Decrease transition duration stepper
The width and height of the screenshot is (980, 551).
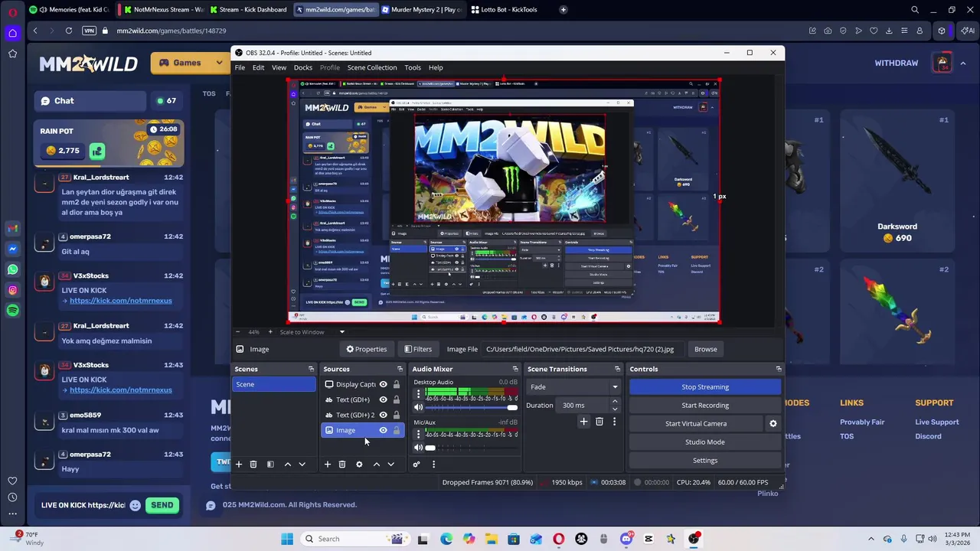point(614,409)
